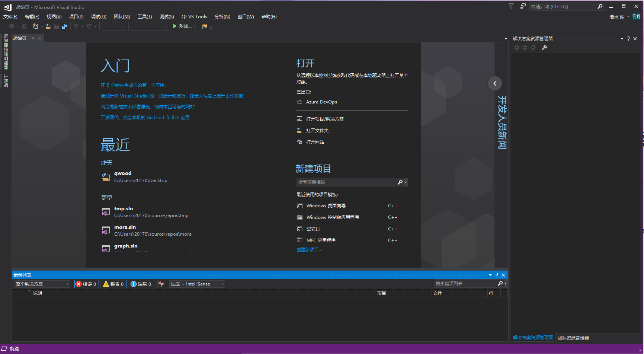Open the Qt VS Tools menu

coord(194,17)
